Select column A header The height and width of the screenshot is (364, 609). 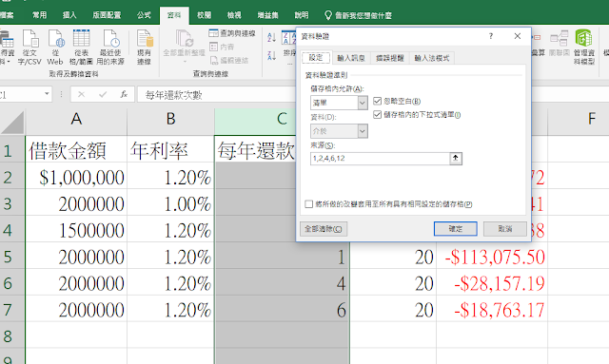pyautogui.click(x=76, y=119)
